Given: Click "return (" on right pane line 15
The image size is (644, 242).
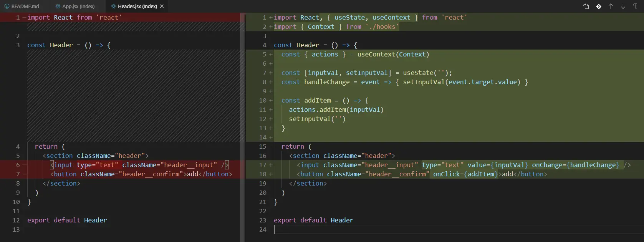Looking at the screenshot, I should tap(296, 146).
